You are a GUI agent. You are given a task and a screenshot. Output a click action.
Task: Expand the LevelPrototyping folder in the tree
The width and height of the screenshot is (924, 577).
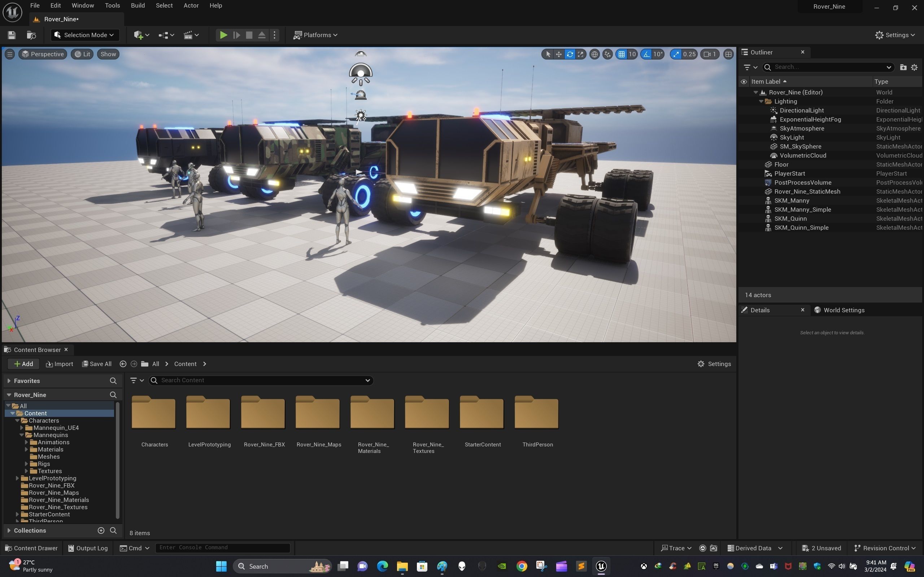click(x=17, y=478)
